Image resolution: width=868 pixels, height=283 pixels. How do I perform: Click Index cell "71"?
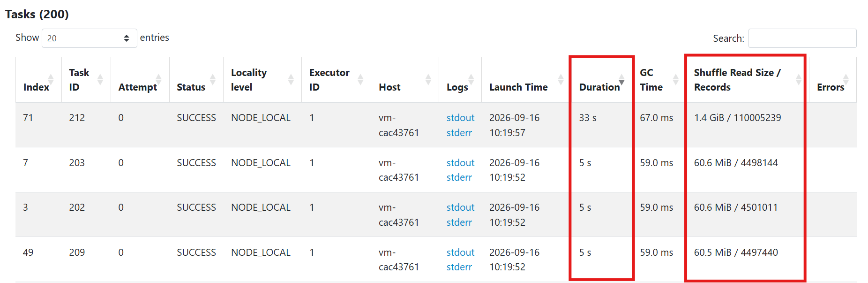(28, 118)
